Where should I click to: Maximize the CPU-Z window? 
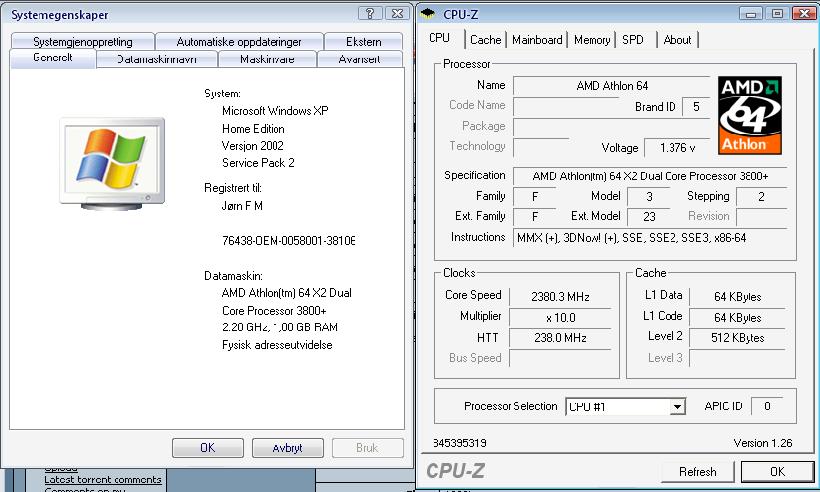[x=777, y=14]
